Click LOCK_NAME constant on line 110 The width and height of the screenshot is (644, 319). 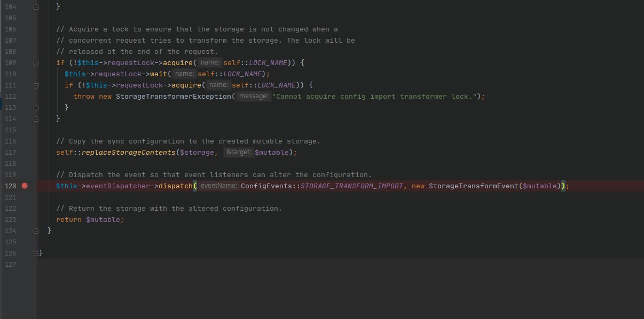click(242, 74)
